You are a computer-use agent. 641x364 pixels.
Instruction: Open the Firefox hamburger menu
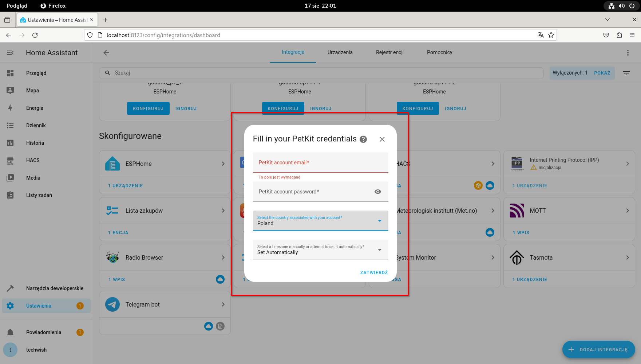pyautogui.click(x=632, y=35)
